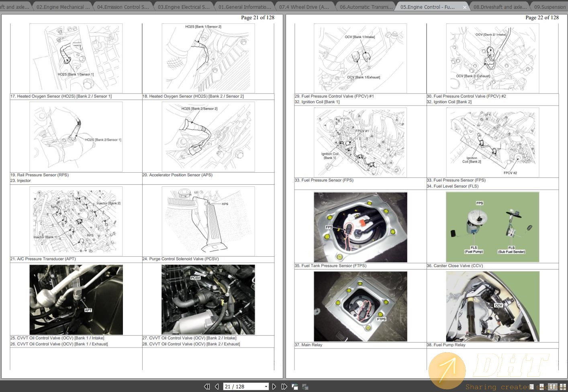Click '28. CVVT Oil Control Valve (OCV) [Bank 2 / Exhaust]'
The image size is (568, 392).
coord(191,344)
